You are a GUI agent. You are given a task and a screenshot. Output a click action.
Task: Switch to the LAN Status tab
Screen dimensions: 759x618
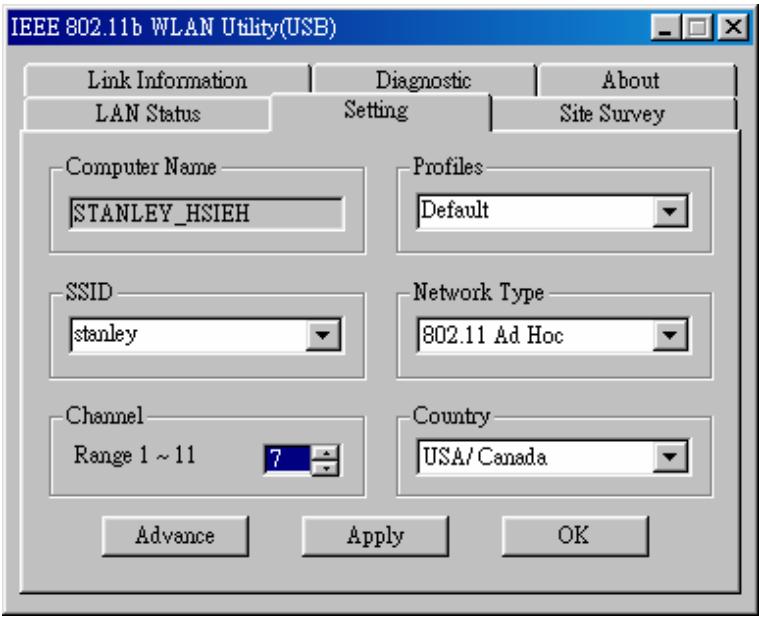click(x=147, y=114)
